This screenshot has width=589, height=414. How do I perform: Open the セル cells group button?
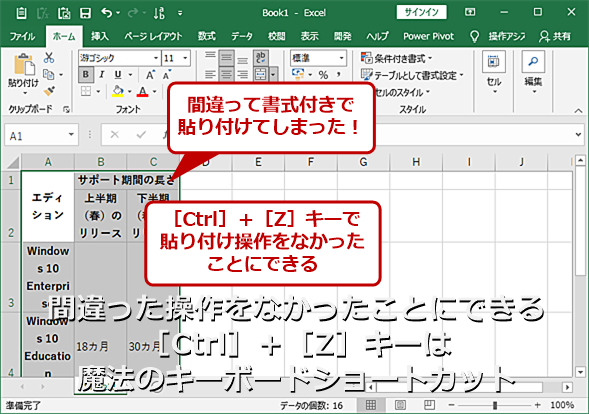[x=494, y=73]
